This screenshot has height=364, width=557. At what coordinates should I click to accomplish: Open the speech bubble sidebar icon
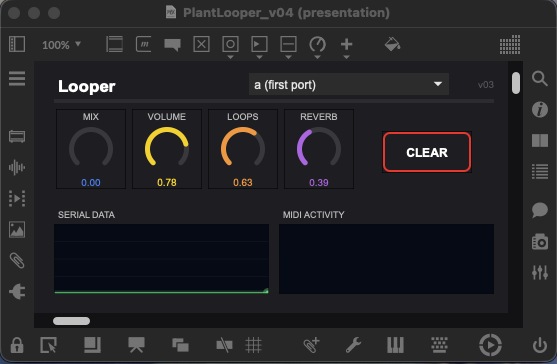[540, 210]
